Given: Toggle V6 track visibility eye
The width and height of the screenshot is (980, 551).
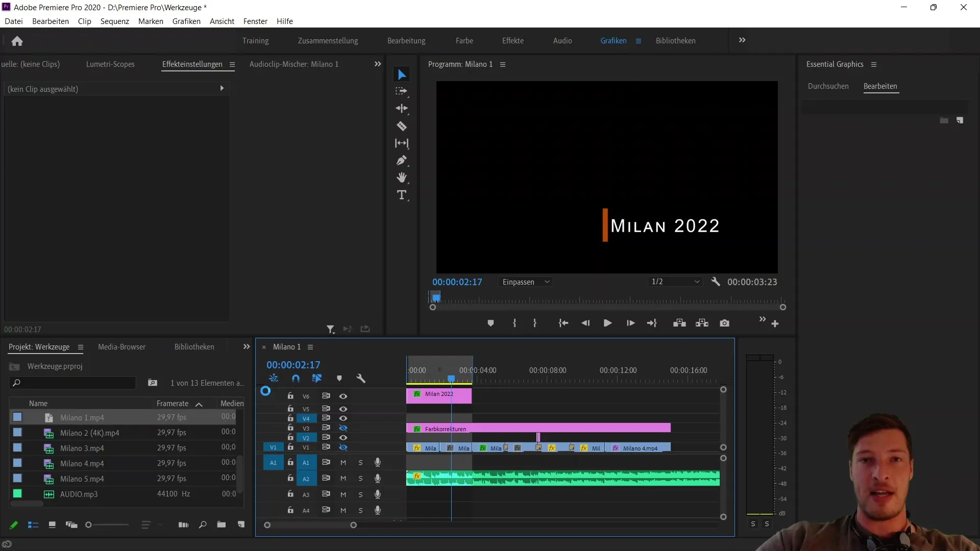Looking at the screenshot, I should click(x=343, y=396).
